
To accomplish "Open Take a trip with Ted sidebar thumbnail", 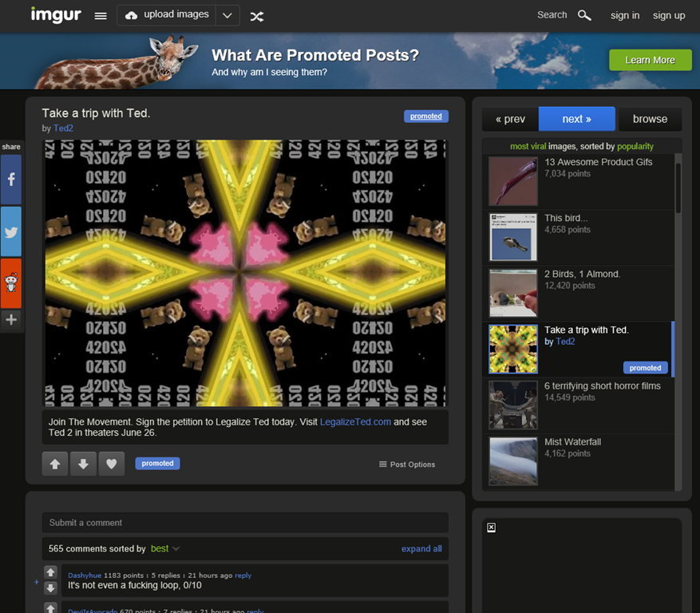I will pyautogui.click(x=513, y=349).
